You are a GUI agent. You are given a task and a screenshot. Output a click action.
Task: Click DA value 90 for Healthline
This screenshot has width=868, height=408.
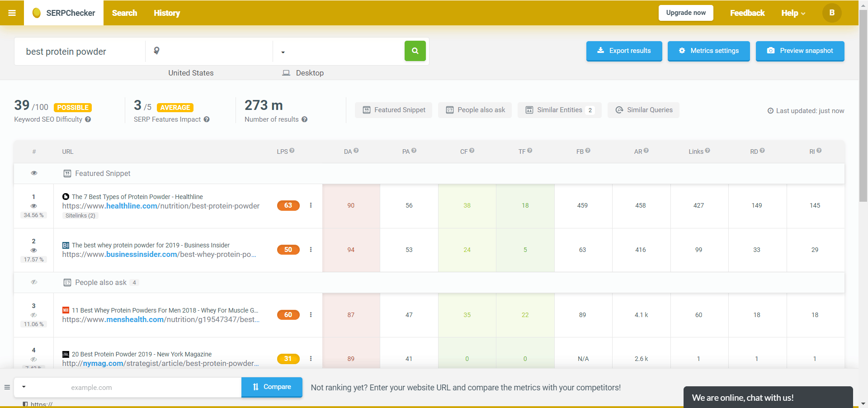click(351, 205)
